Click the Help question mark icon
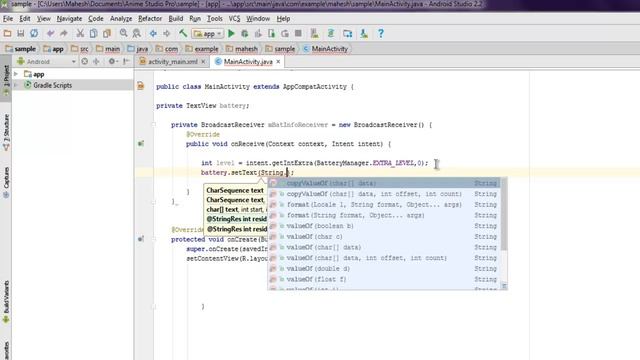Image resolution: width=640 pixels, height=360 pixels. [380, 33]
